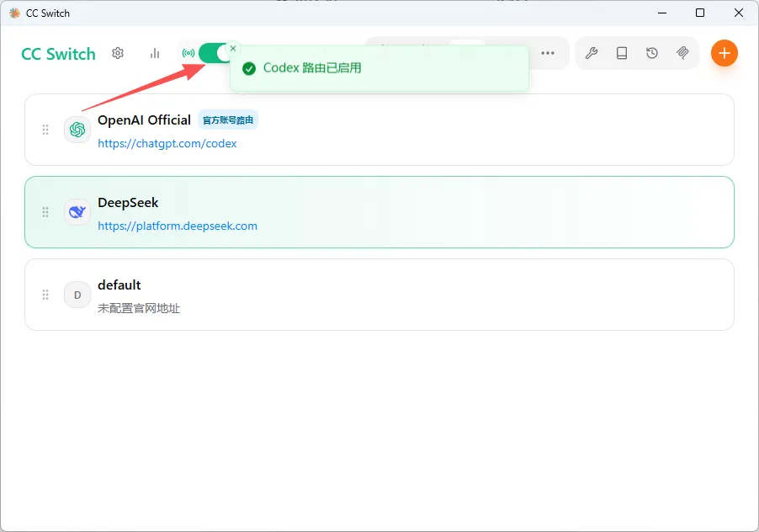Open the https://chatgpt.com/codex link

[x=167, y=144]
